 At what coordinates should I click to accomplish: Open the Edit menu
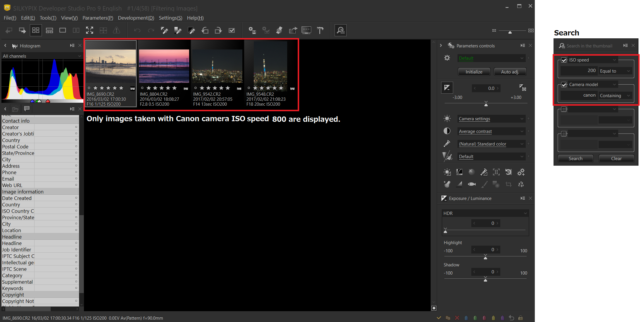28,18
